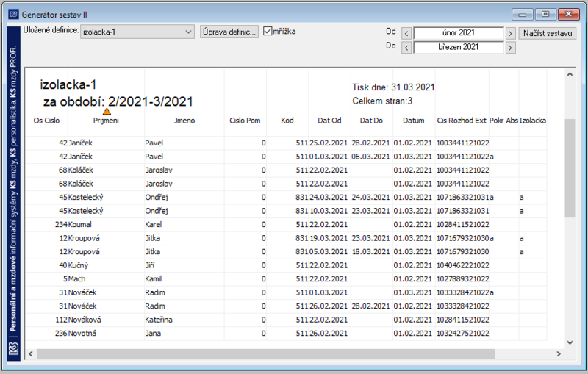Click date 18.03.2021 in Dat Do
588x374 pixels.
coord(371,252)
